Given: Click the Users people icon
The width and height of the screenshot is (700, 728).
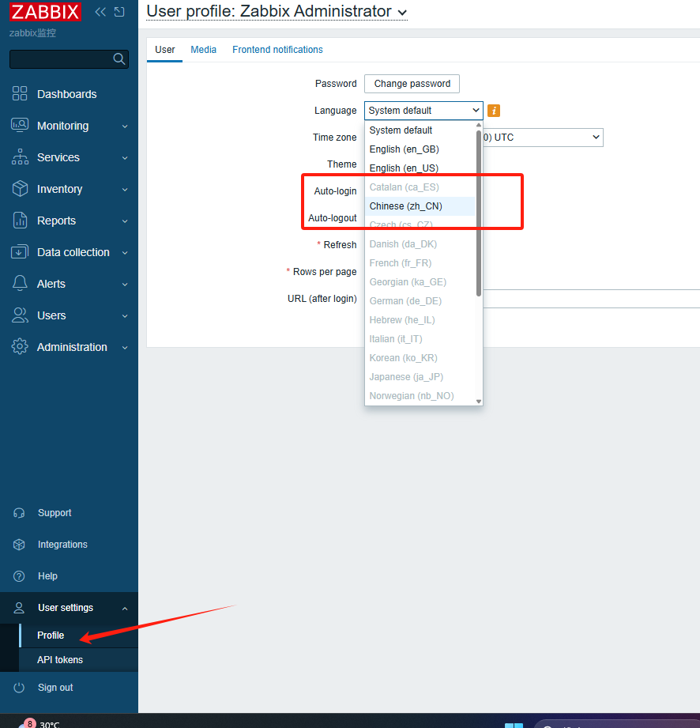Looking at the screenshot, I should (x=20, y=315).
